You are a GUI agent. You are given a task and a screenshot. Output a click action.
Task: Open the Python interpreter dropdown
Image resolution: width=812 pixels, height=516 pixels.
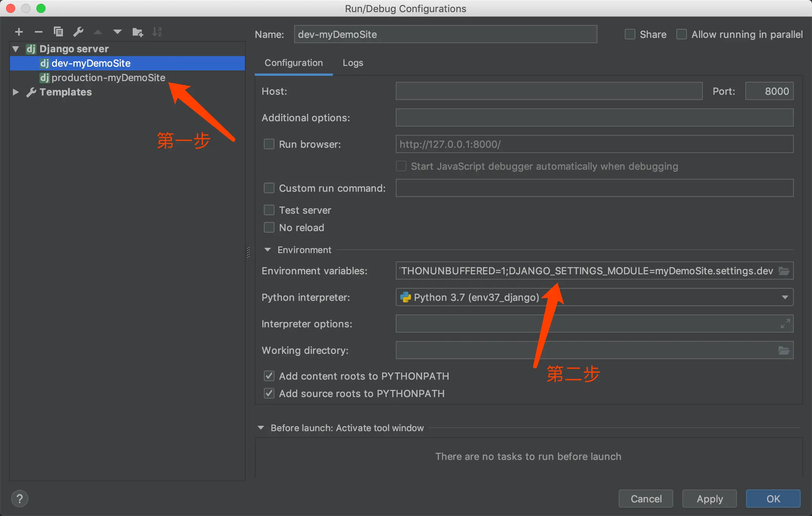click(x=785, y=297)
